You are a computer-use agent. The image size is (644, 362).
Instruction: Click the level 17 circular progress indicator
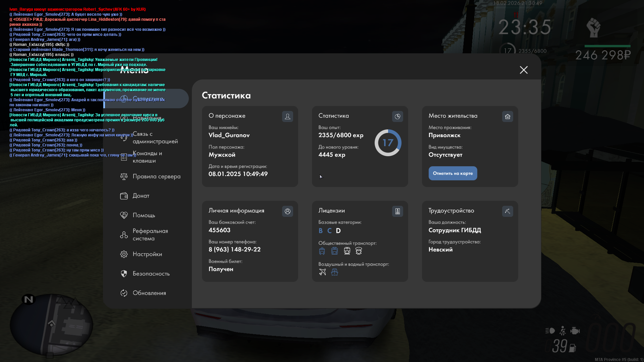[388, 143]
